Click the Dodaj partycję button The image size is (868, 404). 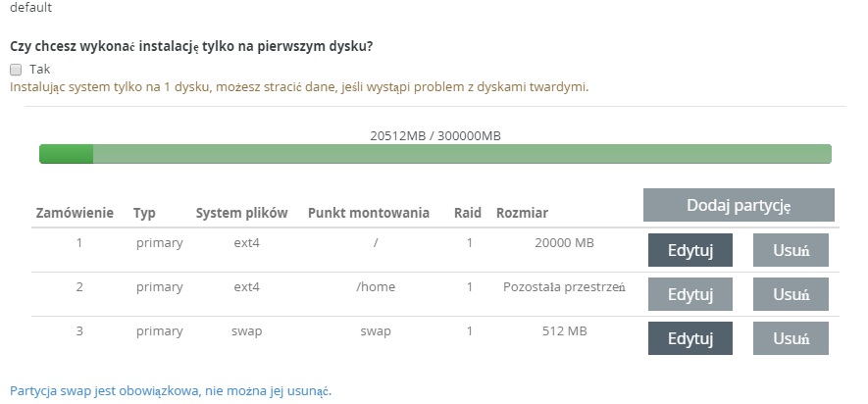click(x=739, y=205)
